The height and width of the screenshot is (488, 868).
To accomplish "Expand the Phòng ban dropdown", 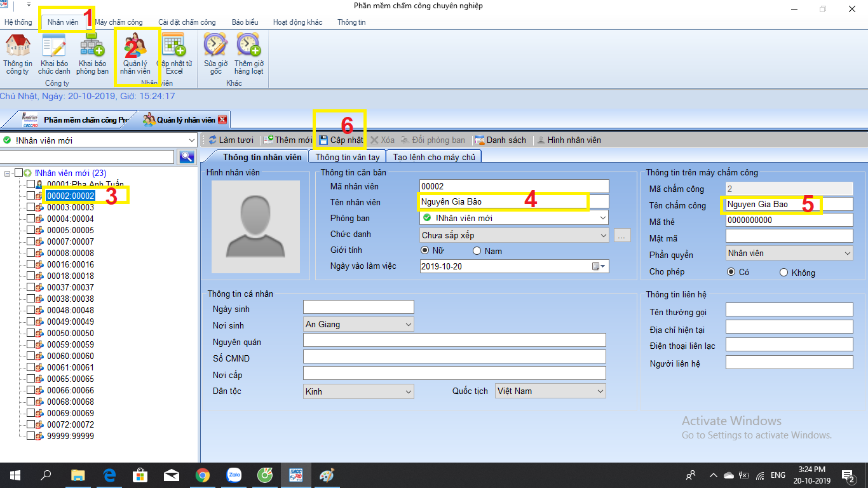I will click(x=602, y=218).
